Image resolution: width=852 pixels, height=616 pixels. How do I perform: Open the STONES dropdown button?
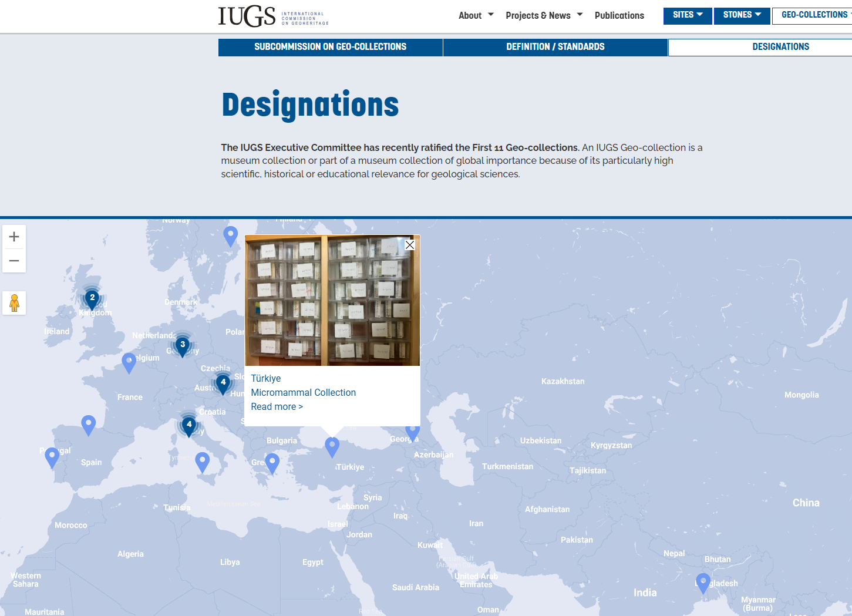tap(742, 15)
